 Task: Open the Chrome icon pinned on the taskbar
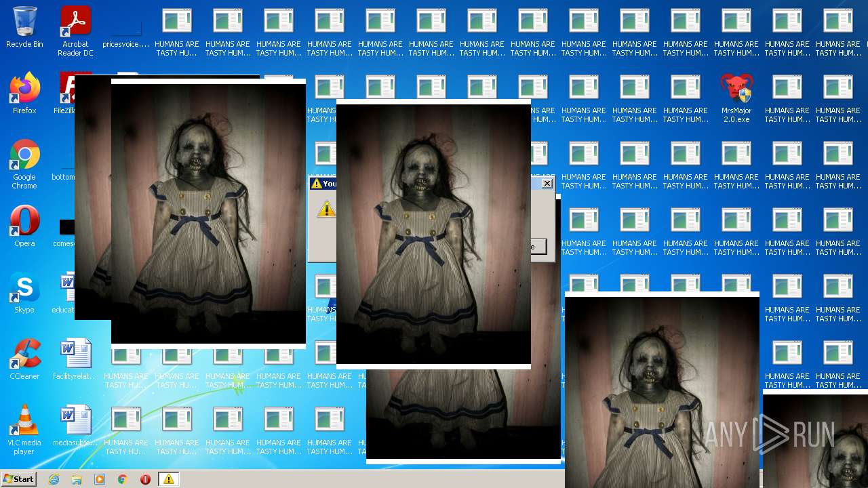[x=123, y=479]
